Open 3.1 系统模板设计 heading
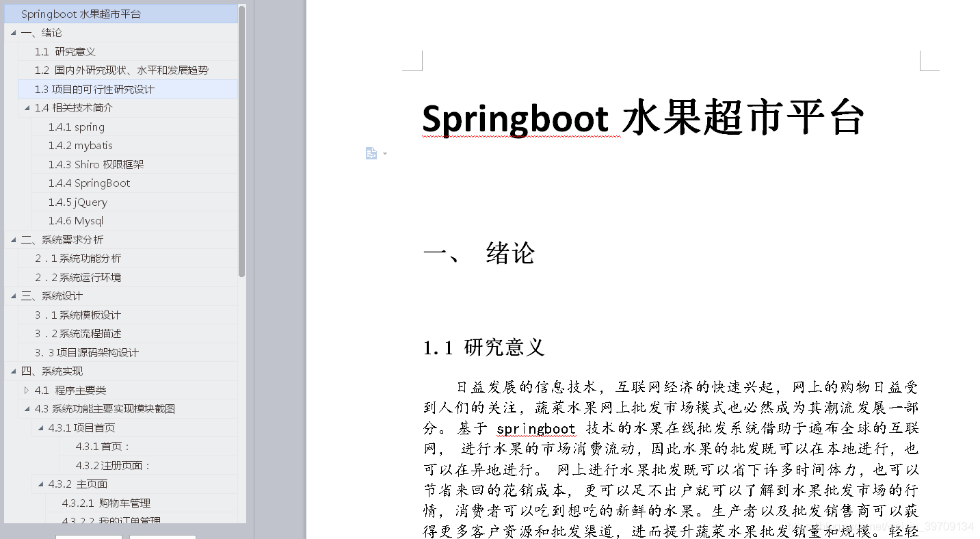This screenshot has height=539, width=980. pos(78,315)
